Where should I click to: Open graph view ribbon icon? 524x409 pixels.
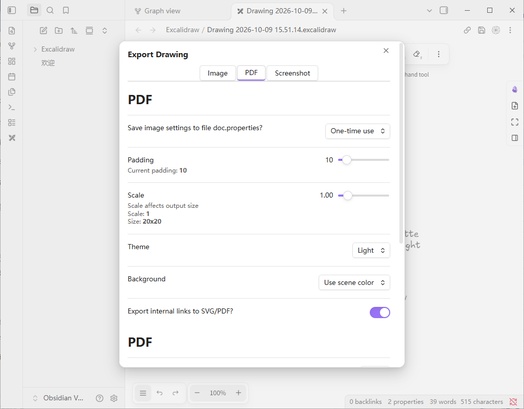[x=12, y=46]
